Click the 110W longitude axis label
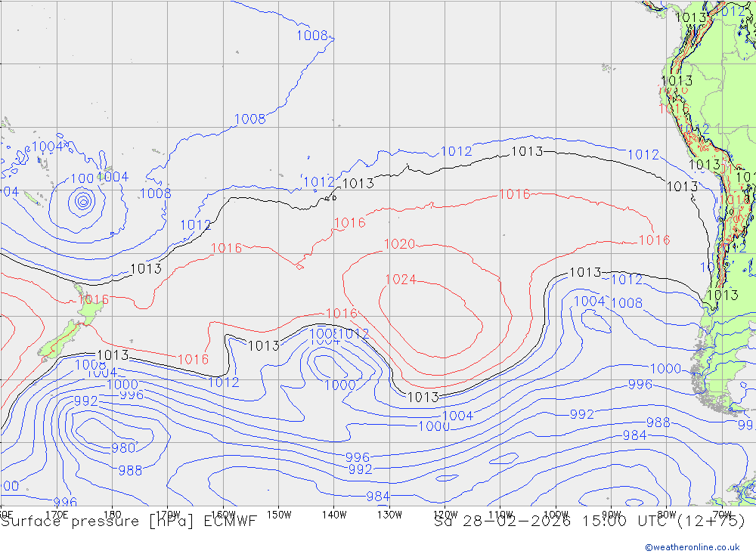The width and height of the screenshot is (756, 554). coord(500,515)
